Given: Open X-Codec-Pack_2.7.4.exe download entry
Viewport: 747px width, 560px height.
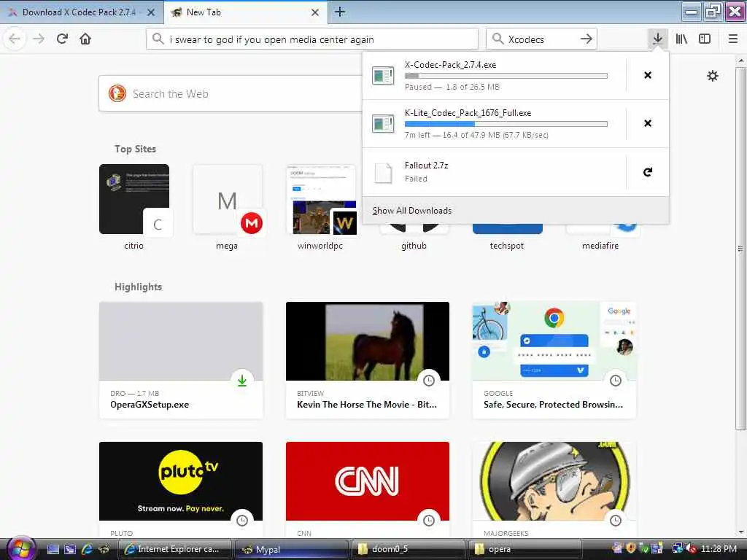Looking at the screenshot, I should tap(494, 75).
